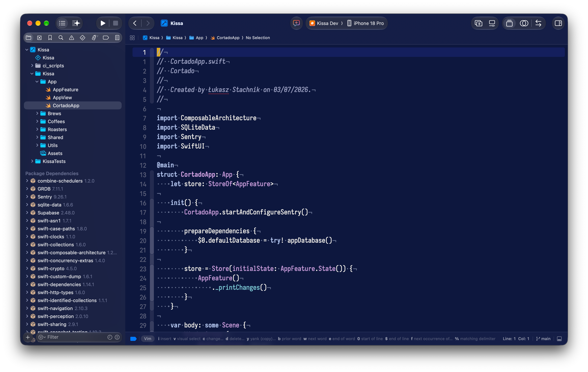This screenshot has width=588, height=372.
Task: Select the Utils folder
Action: click(52, 145)
